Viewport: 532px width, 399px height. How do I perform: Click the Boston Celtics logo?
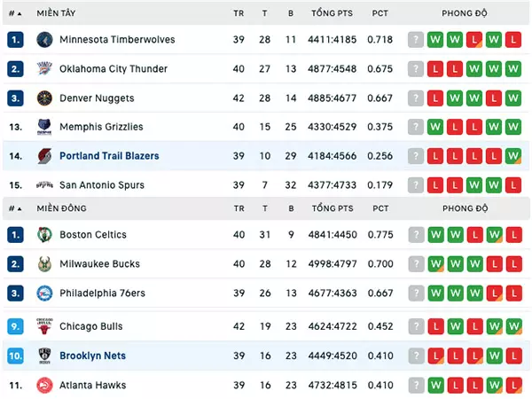tap(44, 235)
